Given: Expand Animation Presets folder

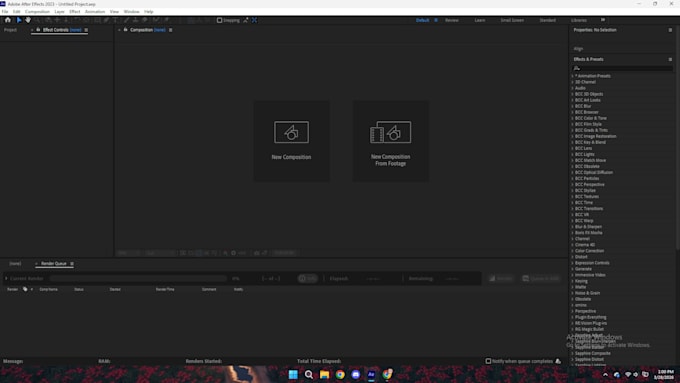Looking at the screenshot, I should [x=572, y=76].
